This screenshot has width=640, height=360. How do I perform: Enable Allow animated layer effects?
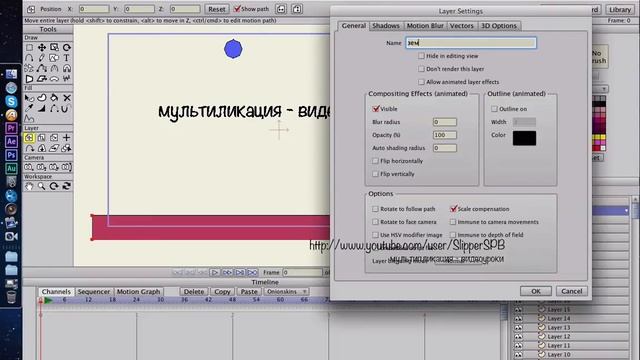coord(421,82)
